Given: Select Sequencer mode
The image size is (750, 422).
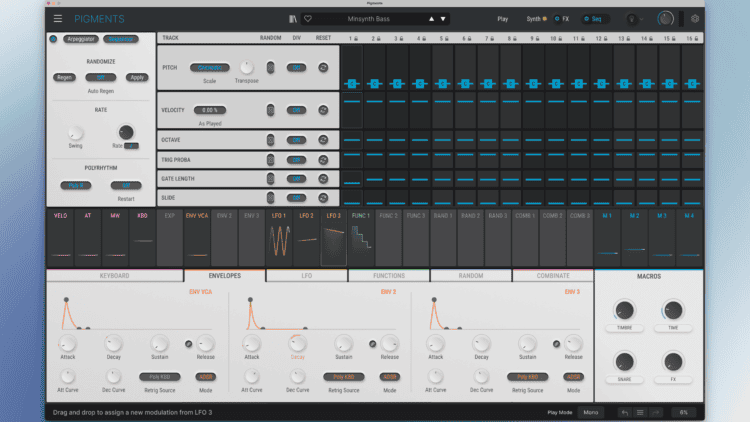Looking at the screenshot, I should pyautogui.click(x=121, y=39).
